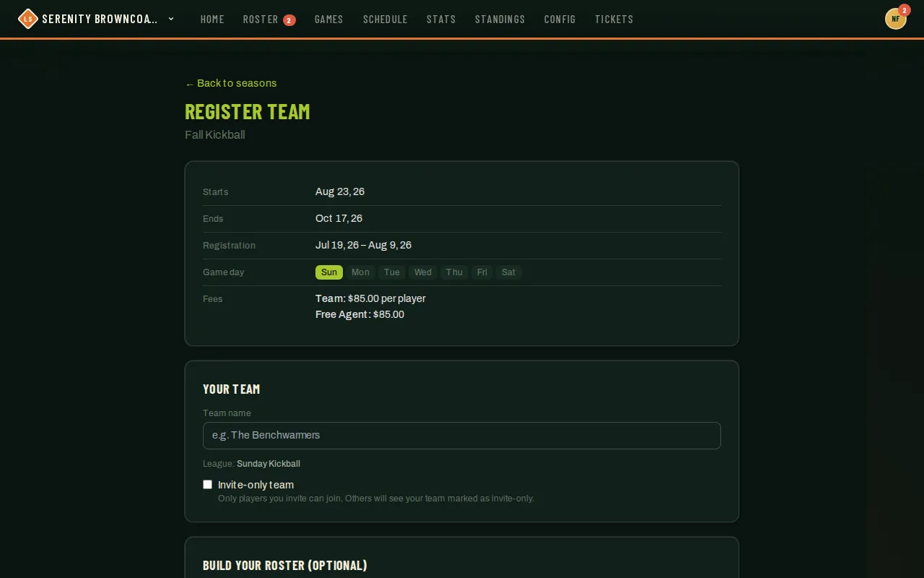Click the Register Team heading

coord(248,111)
